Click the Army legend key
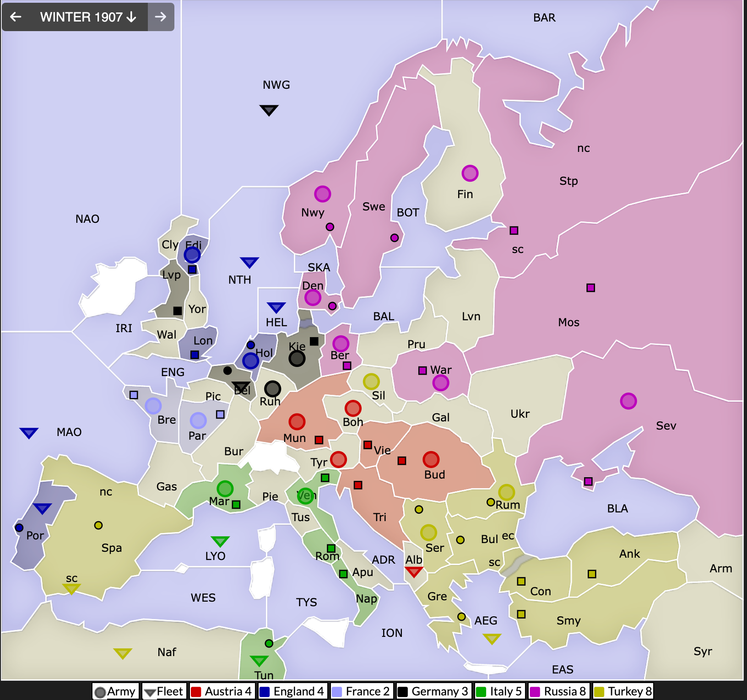Viewport: 747px width, 700px height. point(115,691)
